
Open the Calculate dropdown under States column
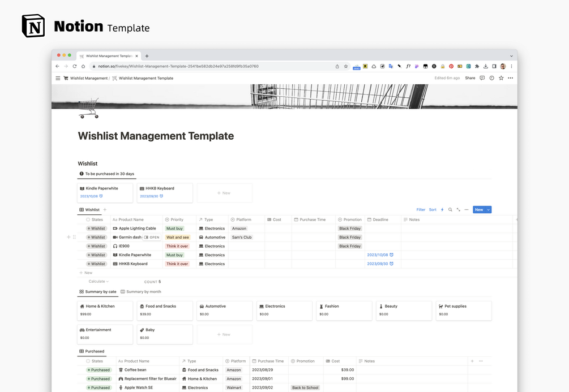coord(99,281)
